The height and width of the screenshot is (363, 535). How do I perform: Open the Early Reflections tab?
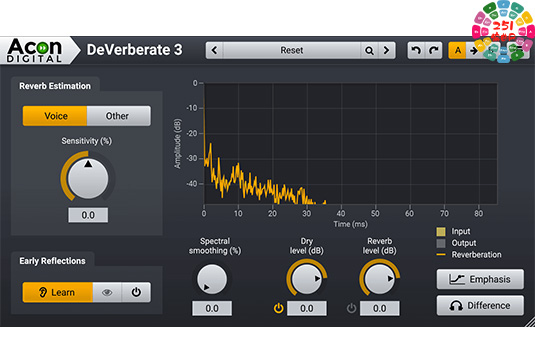pos(52,261)
